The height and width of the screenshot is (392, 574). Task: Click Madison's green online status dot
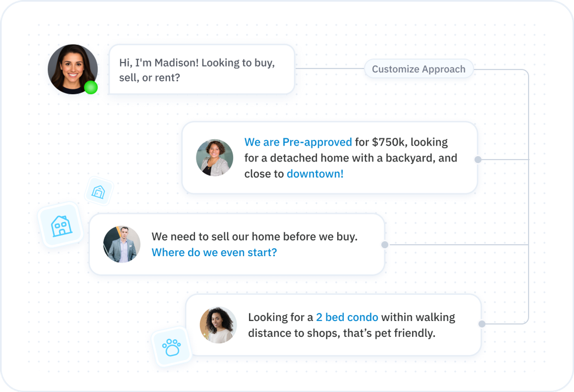point(91,87)
